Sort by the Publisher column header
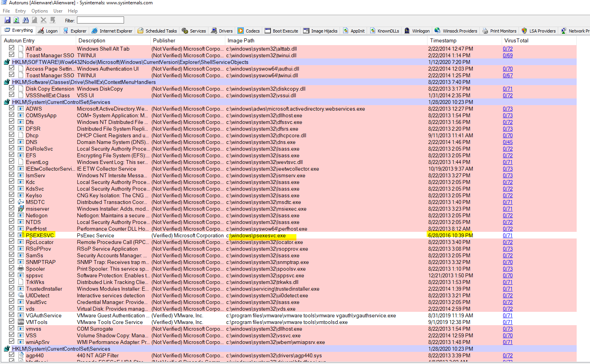Screen dimensions: 590x364 click(187, 40)
